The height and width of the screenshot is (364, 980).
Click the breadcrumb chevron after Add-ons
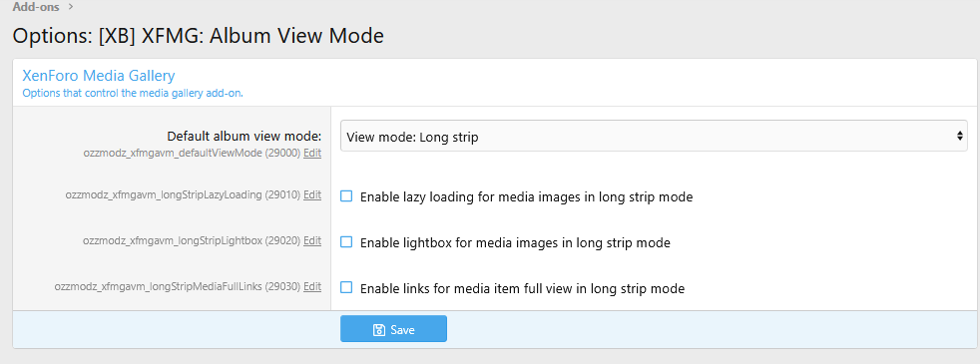tap(71, 7)
